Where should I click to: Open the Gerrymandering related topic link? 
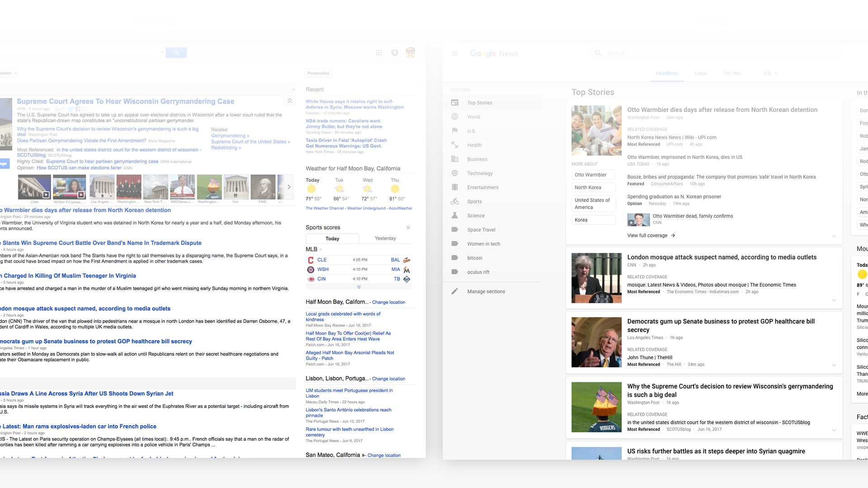pos(230,136)
